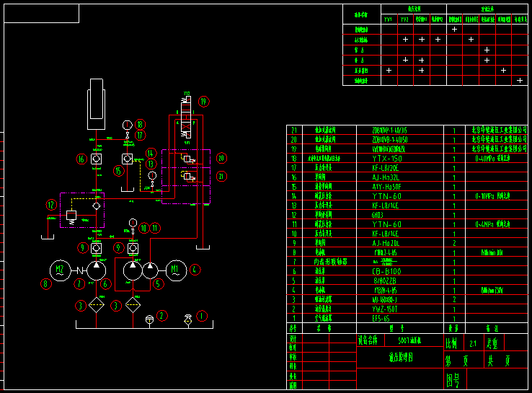Screen dimensions: 532x393
Task: Click the relief valve beside balloon 20
Action: pos(187,158)
